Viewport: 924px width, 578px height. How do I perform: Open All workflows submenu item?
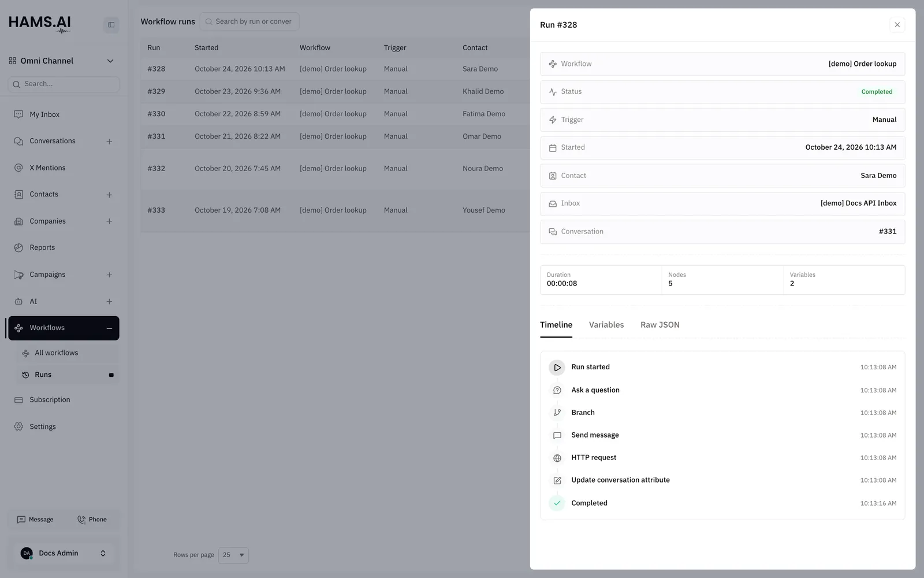(x=68, y=353)
